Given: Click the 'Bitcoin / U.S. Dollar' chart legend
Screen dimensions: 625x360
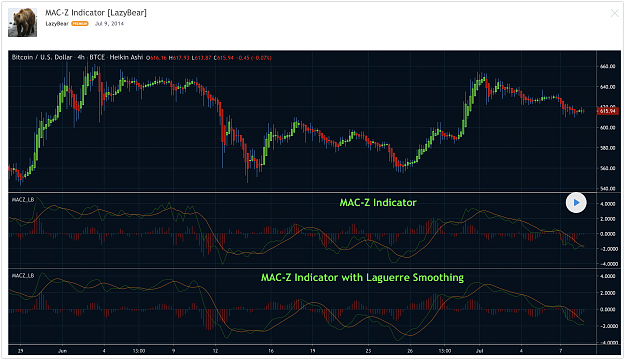Looking at the screenshot, I should pos(42,57).
